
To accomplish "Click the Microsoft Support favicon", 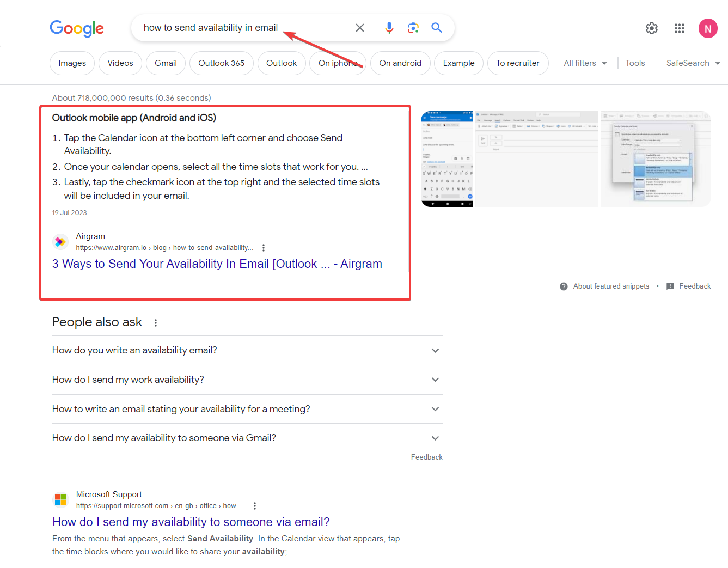I will click(x=60, y=499).
